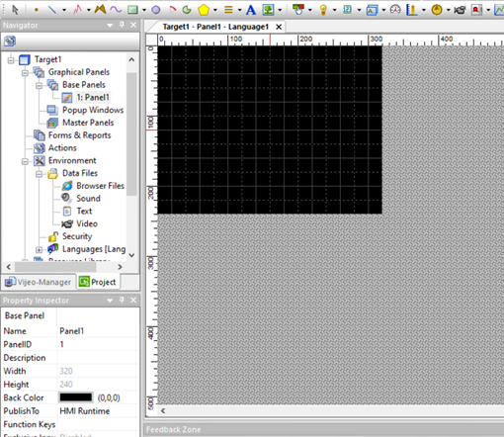Click the Back Color black swatch
The width and height of the screenshot is (504, 437).
tap(76, 397)
